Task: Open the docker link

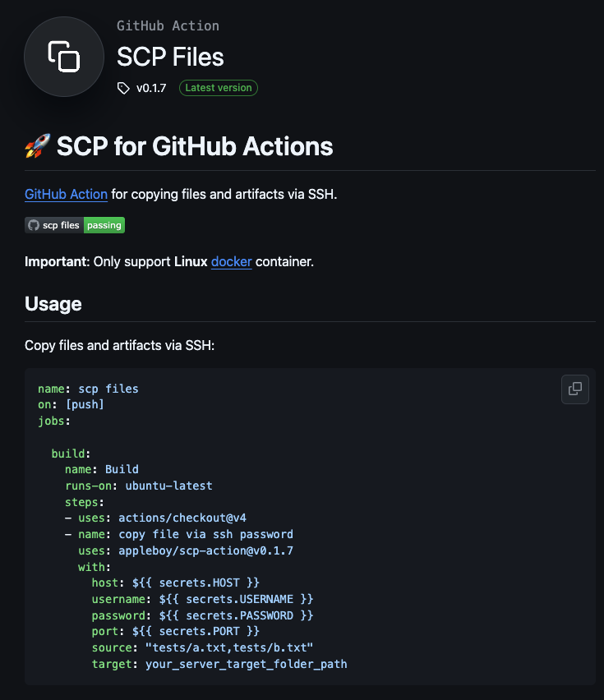Action: (x=231, y=261)
